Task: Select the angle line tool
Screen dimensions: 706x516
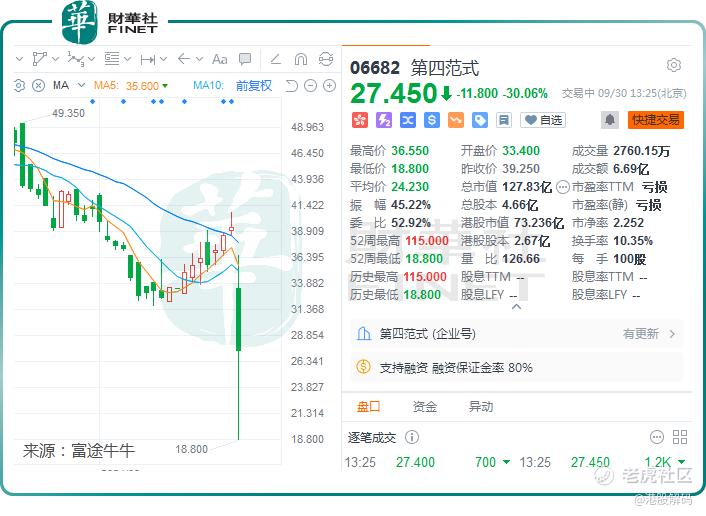Action: pos(276,59)
